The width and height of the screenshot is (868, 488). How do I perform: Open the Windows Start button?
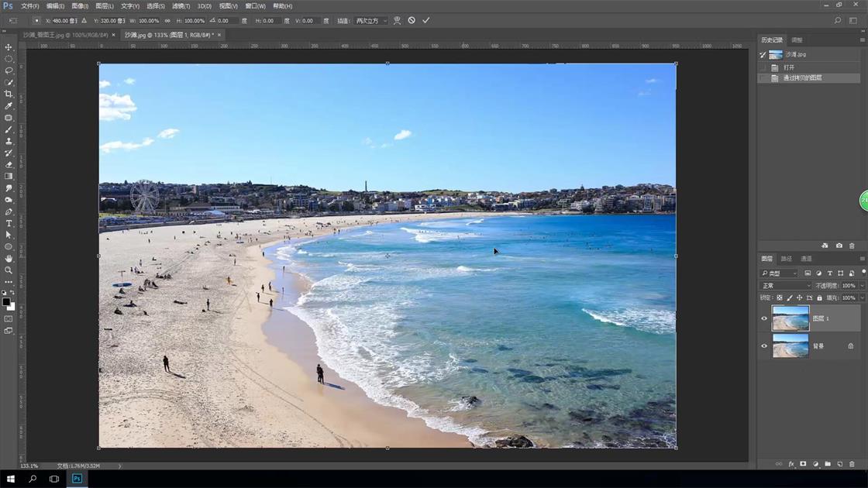click(x=11, y=479)
